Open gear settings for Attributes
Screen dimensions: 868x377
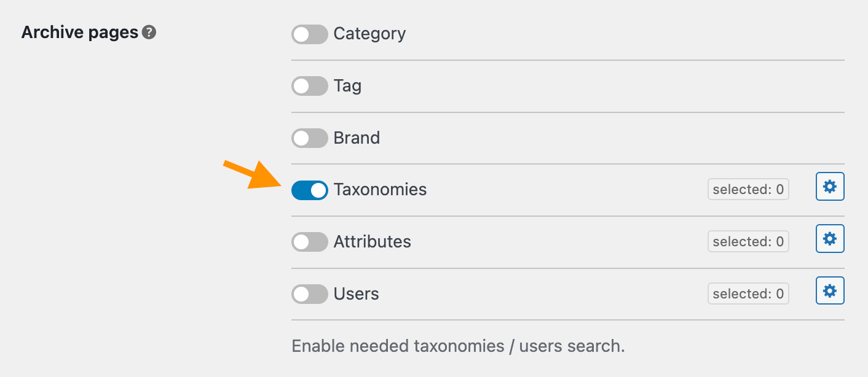830,239
